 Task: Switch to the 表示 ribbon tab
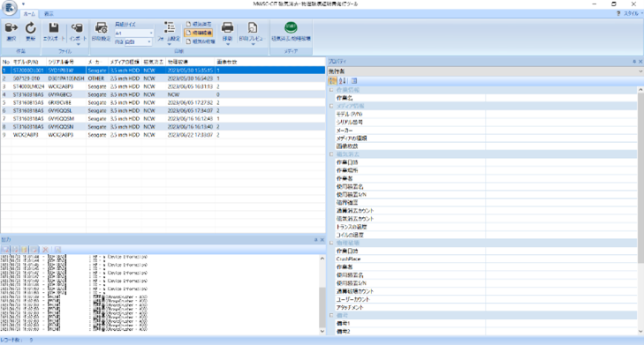click(49, 13)
